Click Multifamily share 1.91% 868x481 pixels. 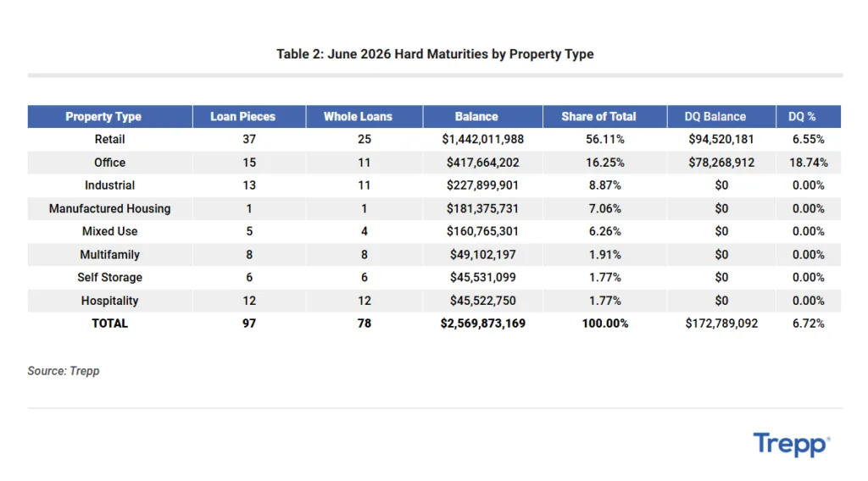[x=605, y=254]
